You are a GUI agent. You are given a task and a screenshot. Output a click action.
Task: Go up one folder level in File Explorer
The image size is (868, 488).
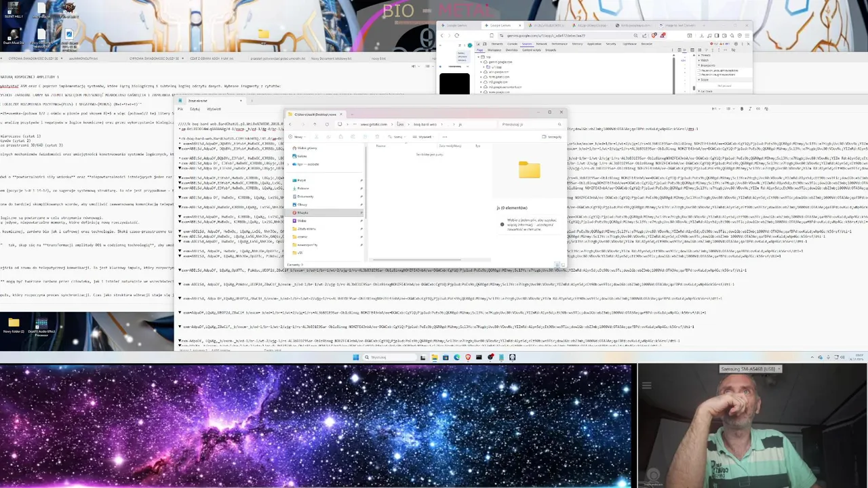(315, 125)
